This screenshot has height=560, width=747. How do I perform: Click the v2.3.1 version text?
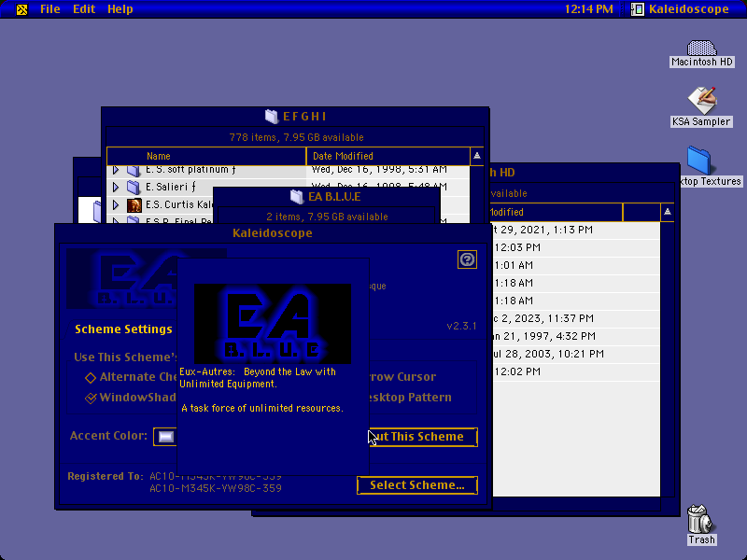tap(461, 326)
